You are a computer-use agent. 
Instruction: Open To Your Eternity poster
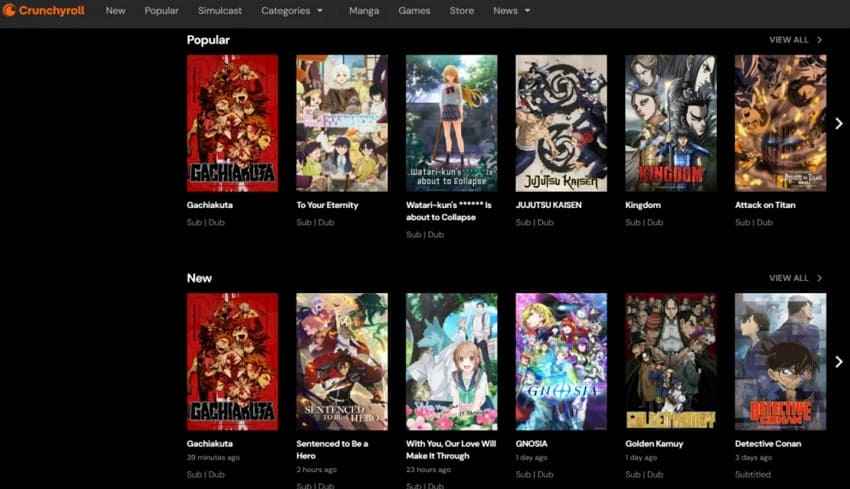342,123
